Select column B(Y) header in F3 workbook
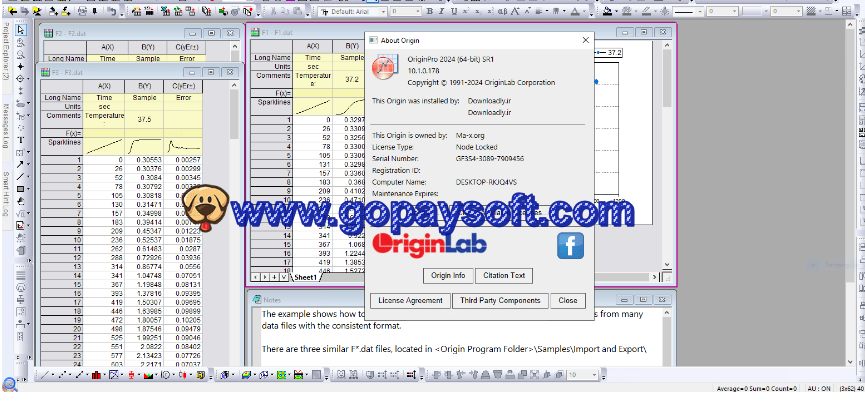 coord(144,87)
